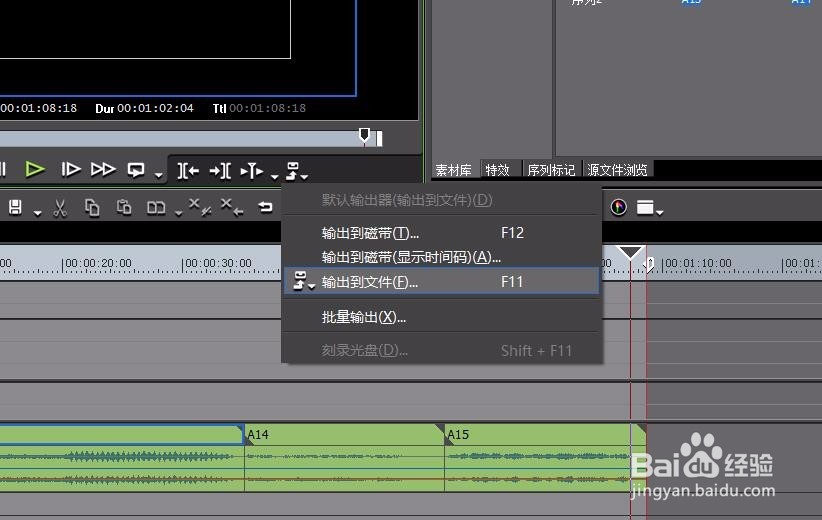This screenshot has width=822, height=520.
Task: Click the Delete icon with slash
Action: pos(200,207)
